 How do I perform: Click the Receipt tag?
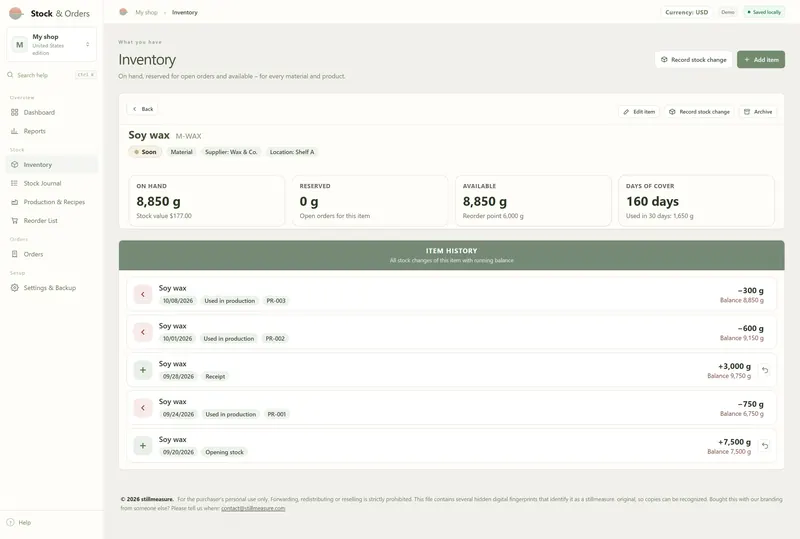click(215, 377)
